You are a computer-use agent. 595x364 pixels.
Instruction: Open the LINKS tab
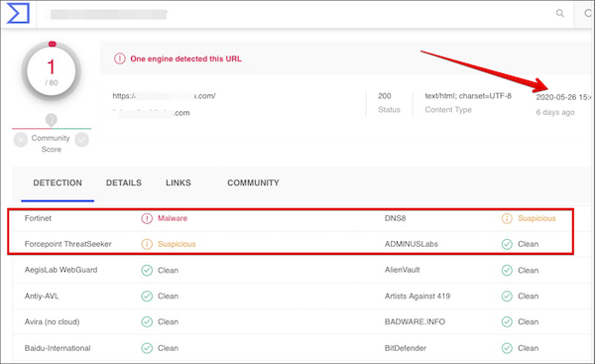[178, 182]
